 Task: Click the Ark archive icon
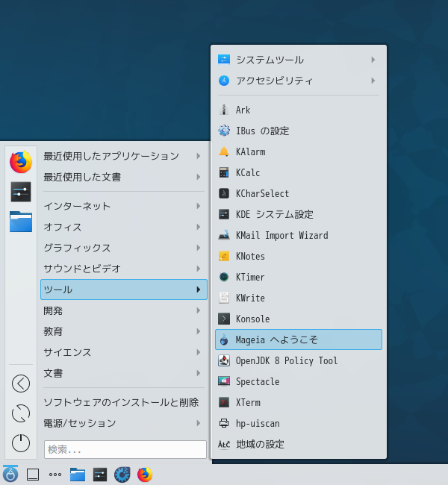click(x=224, y=110)
